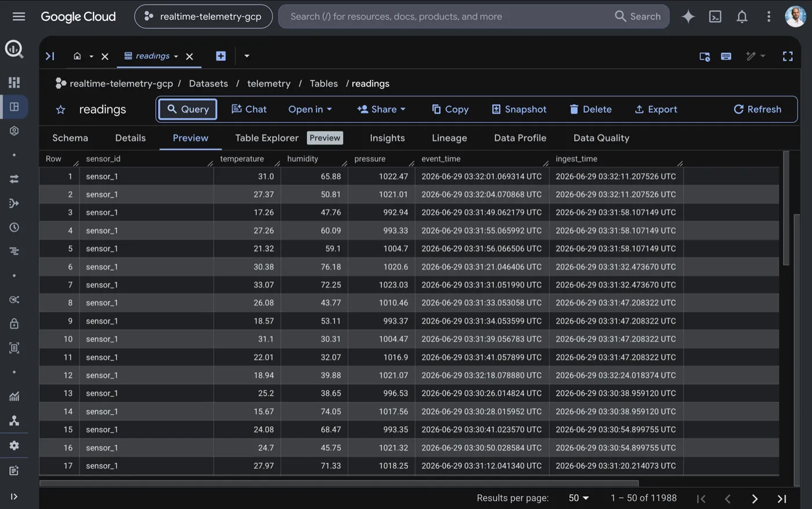The image size is (812, 509).
Task: Jump to last results page
Action: (782, 499)
